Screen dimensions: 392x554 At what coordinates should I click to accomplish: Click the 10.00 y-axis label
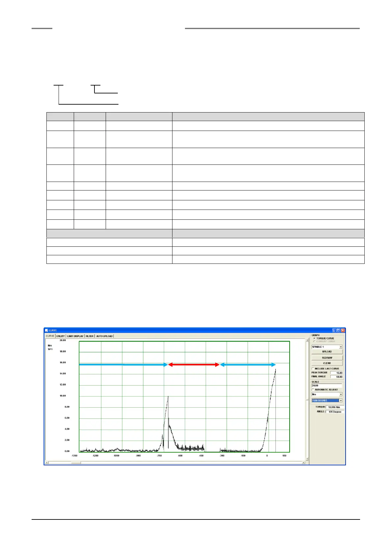[63, 396]
